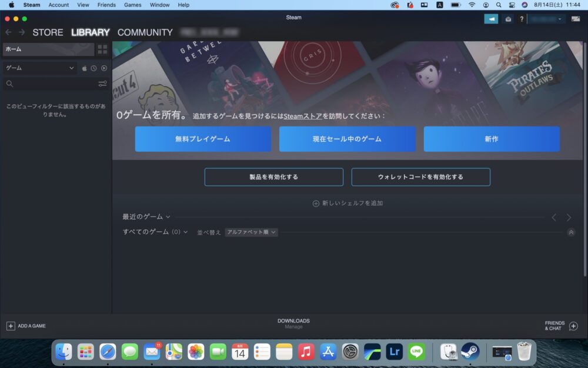This screenshot has width=588, height=368.
Task: Open Music from the Dock
Action: click(306, 352)
